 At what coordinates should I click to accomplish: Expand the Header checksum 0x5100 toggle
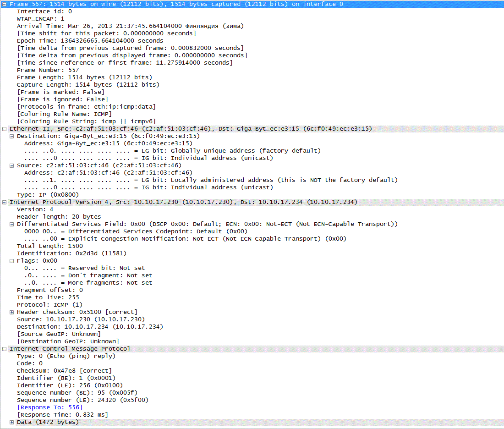(x=11, y=312)
